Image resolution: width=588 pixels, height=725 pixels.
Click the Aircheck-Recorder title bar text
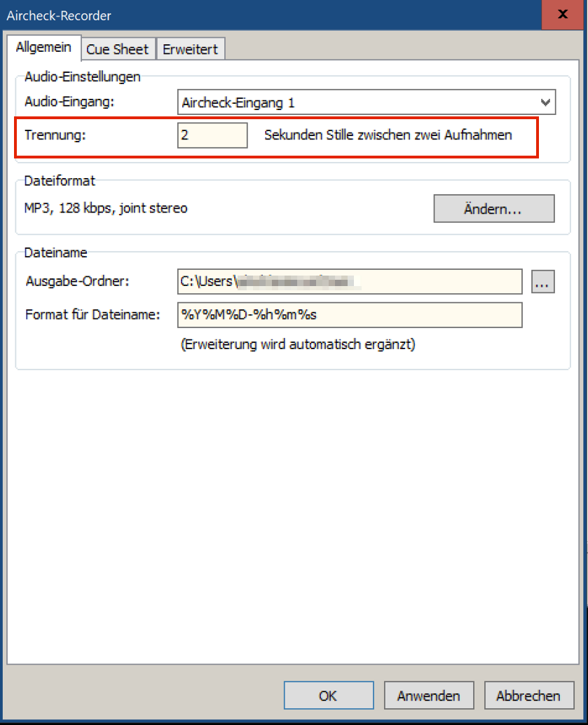point(59,15)
